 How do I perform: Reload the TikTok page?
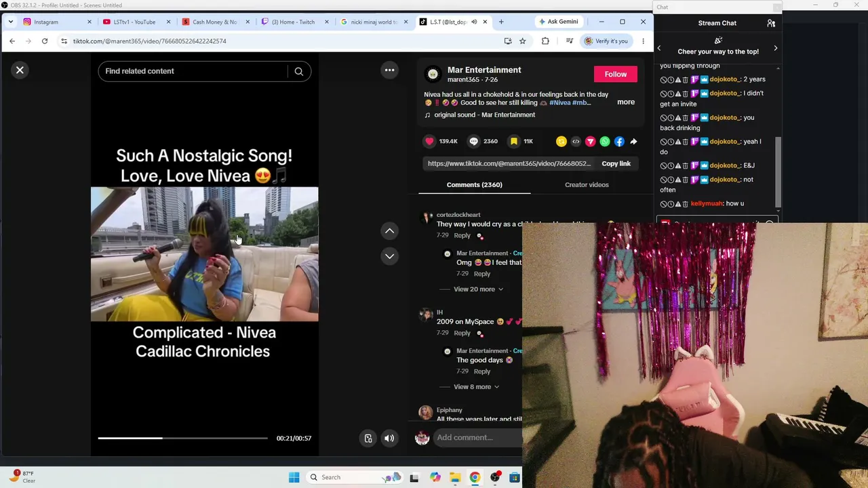pos(45,41)
